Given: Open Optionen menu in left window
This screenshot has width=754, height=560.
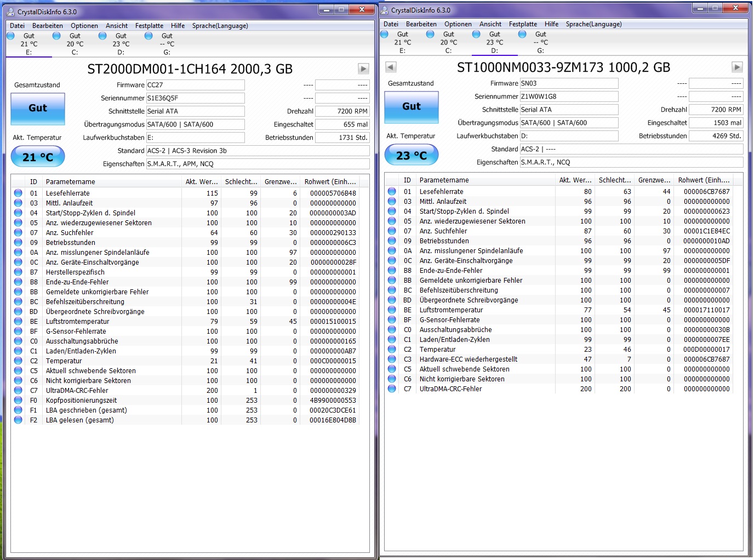Looking at the screenshot, I should (x=84, y=26).
